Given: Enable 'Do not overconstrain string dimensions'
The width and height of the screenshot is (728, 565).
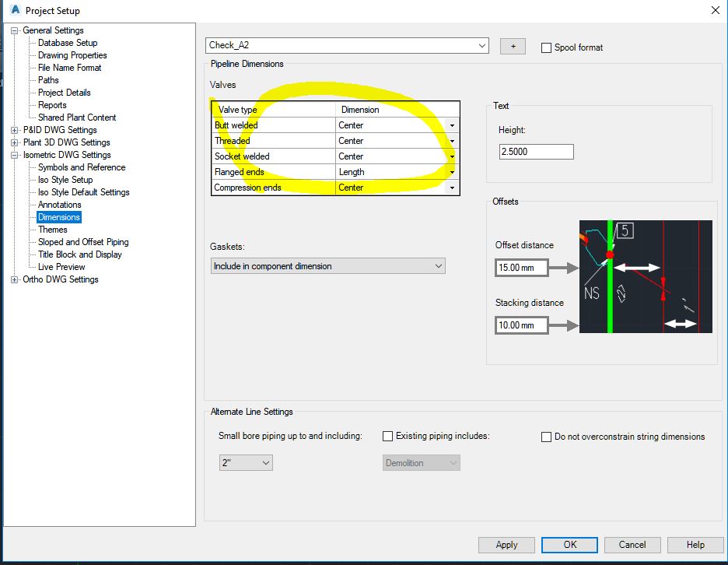Looking at the screenshot, I should click(546, 437).
